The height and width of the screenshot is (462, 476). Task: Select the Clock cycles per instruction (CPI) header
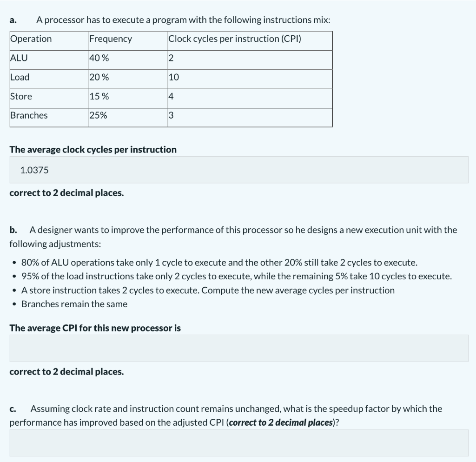point(250,41)
